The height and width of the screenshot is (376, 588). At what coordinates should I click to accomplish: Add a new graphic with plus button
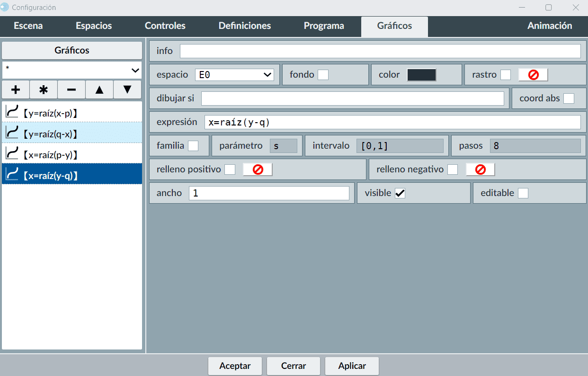coord(16,90)
